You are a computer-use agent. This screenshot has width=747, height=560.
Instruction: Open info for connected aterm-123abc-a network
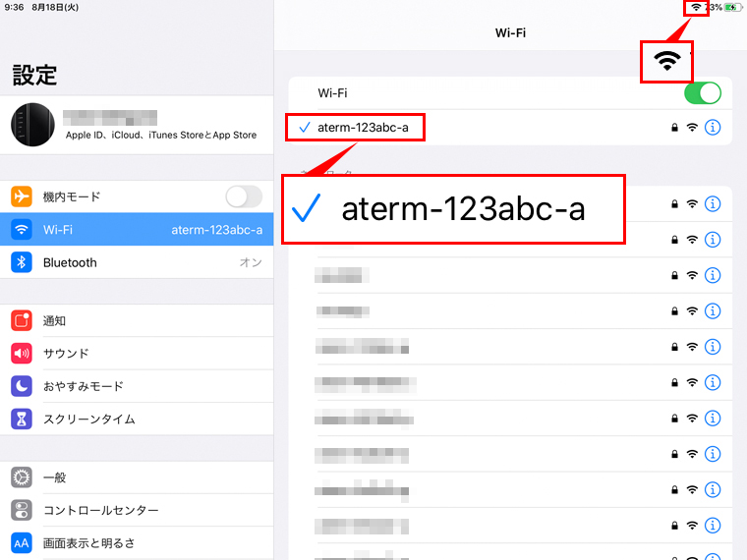714,127
